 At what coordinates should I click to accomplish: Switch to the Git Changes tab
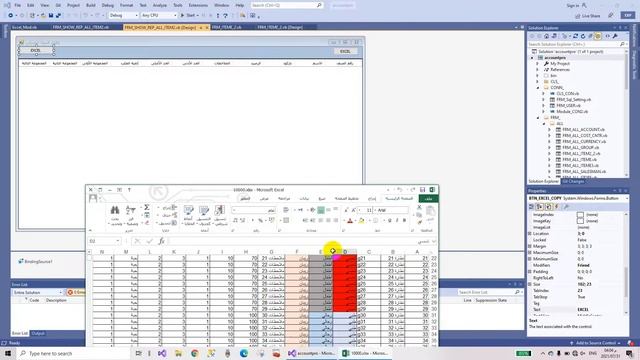tap(573, 181)
